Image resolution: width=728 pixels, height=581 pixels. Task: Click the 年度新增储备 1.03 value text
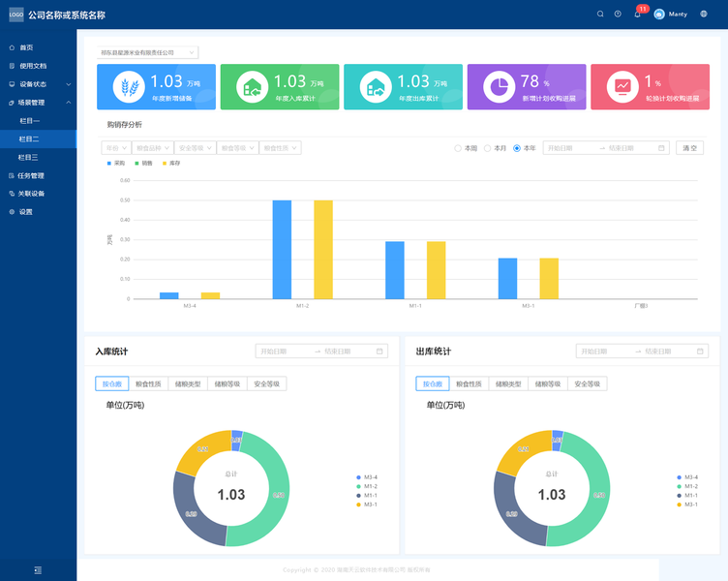[x=167, y=81]
